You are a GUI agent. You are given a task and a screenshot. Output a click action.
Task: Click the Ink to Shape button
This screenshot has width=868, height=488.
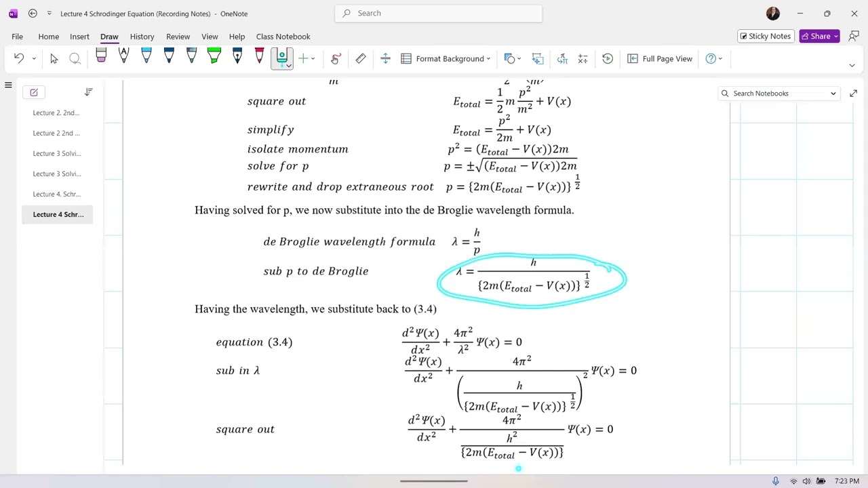click(538, 59)
